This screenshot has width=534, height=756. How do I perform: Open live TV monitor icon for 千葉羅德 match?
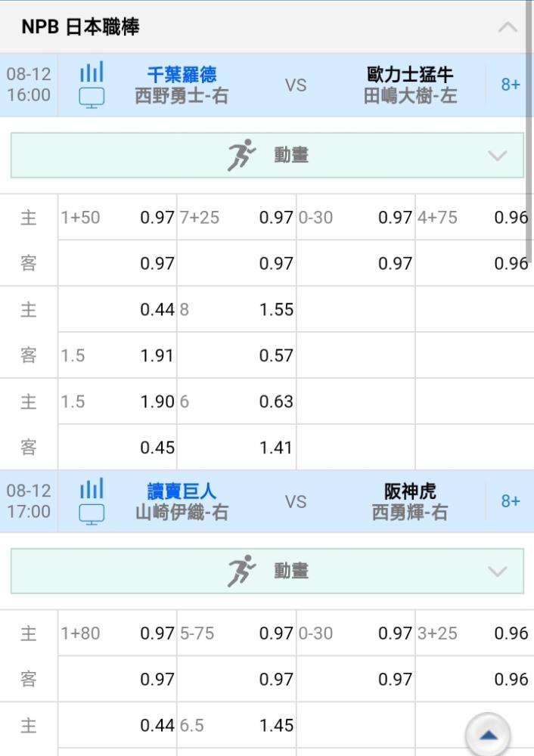click(x=92, y=98)
